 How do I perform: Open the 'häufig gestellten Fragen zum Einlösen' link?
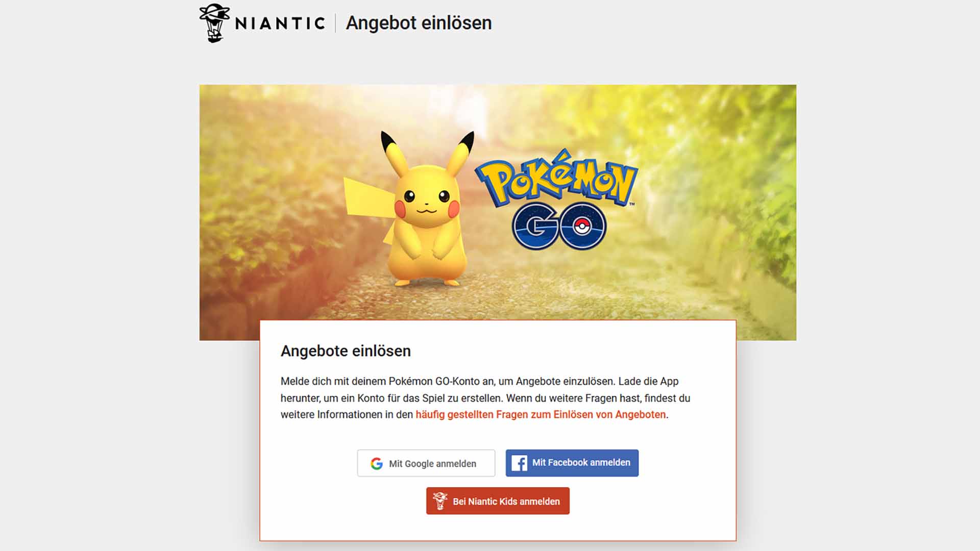pos(541,415)
